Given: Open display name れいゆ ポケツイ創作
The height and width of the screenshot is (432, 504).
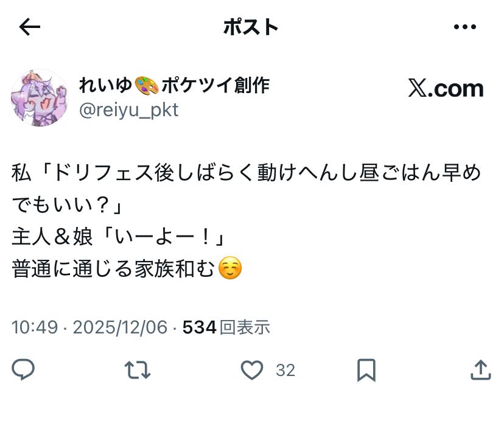Looking at the screenshot, I should click(x=174, y=86).
